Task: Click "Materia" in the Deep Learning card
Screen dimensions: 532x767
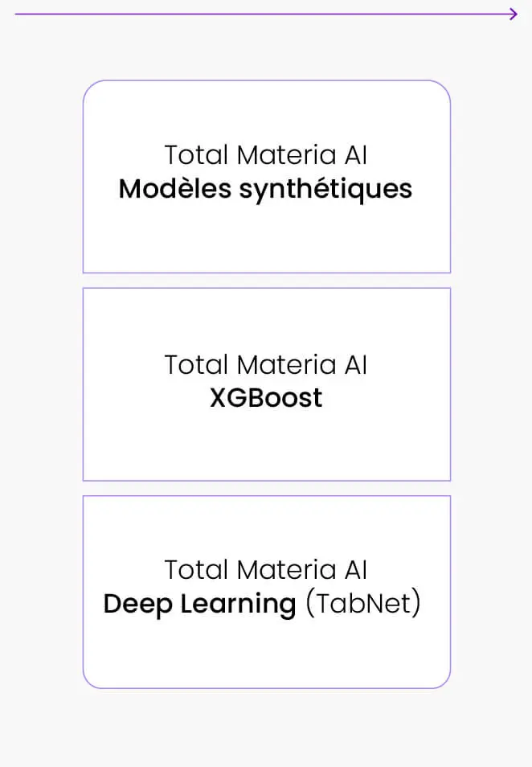Action: coord(276,570)
